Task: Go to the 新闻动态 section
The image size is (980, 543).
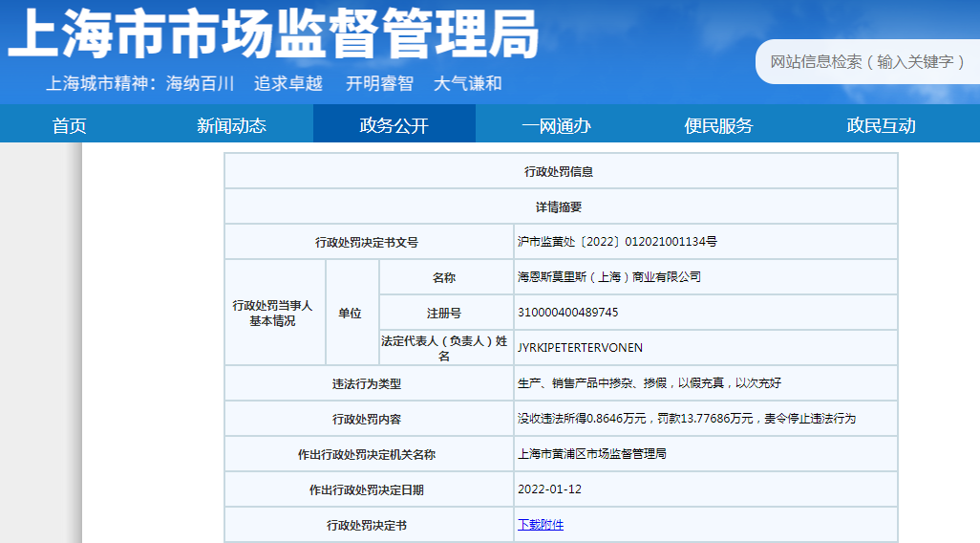Action: point(231,125)
